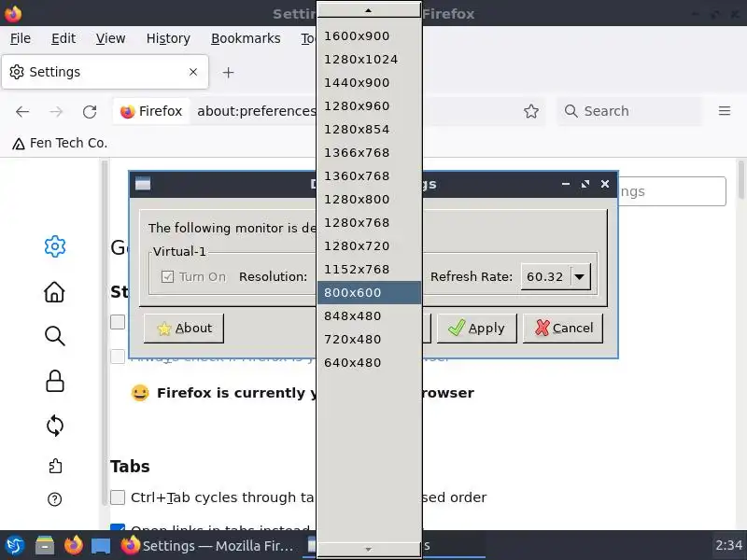The height and width of the screenshot is (560, 747).
Task: Choose 1280x768 from the list
Action: (369, 223)
